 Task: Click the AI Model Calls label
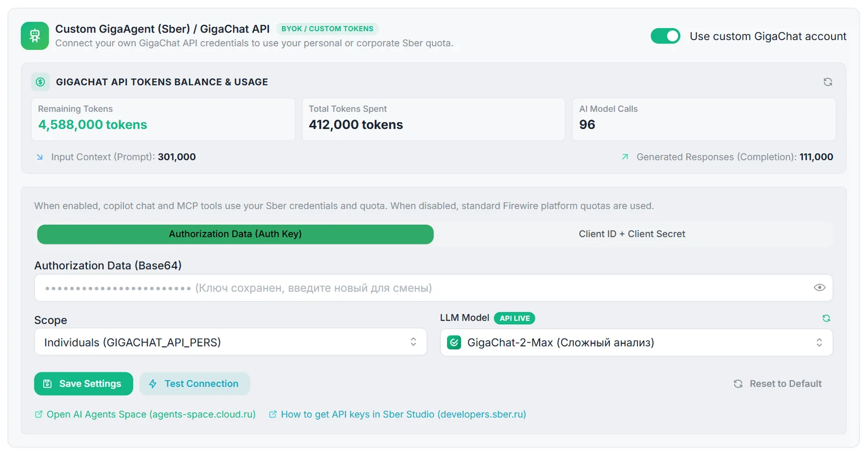click(608, 109)
